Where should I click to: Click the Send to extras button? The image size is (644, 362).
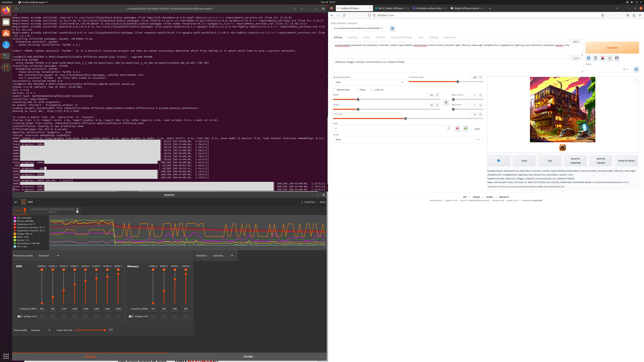tap(626, 161)
